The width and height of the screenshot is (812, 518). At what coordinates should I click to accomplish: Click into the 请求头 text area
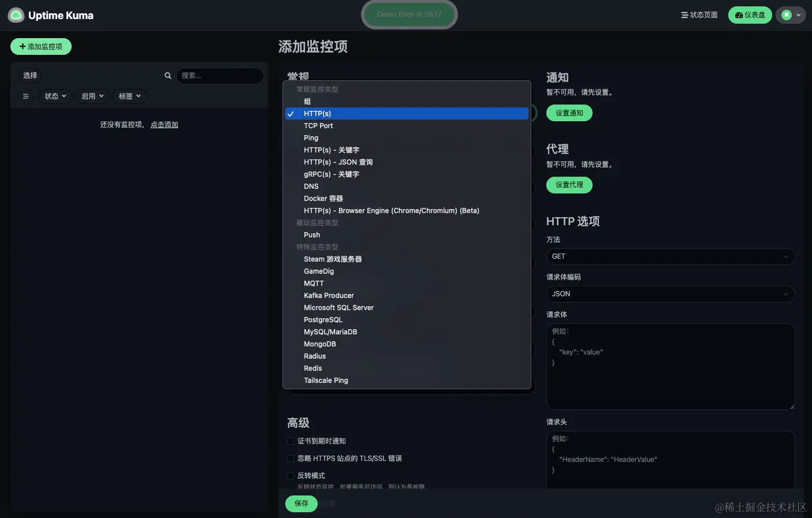click(671, 460)
